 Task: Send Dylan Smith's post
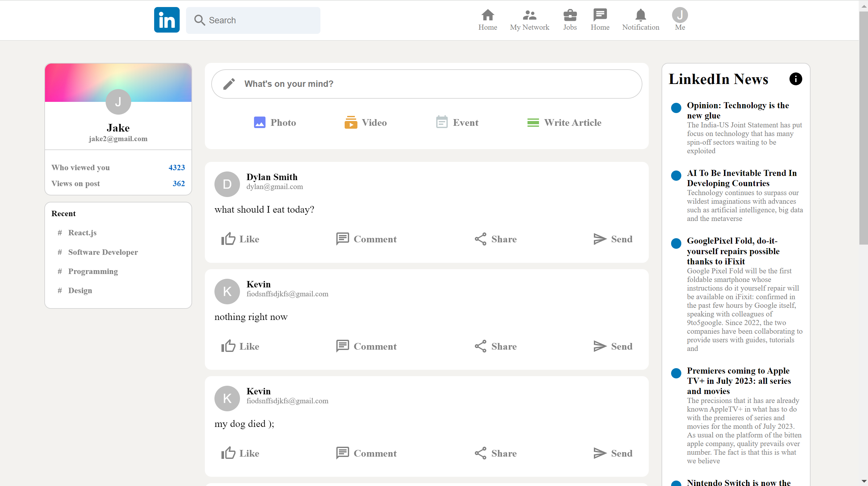click(613, 239)
